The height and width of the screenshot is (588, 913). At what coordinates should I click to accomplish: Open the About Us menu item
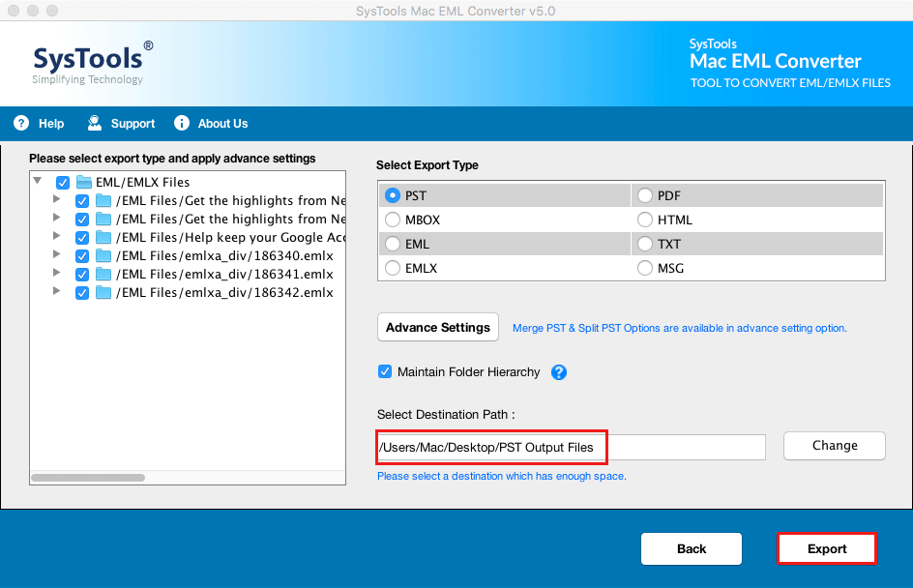pos(212,124)
